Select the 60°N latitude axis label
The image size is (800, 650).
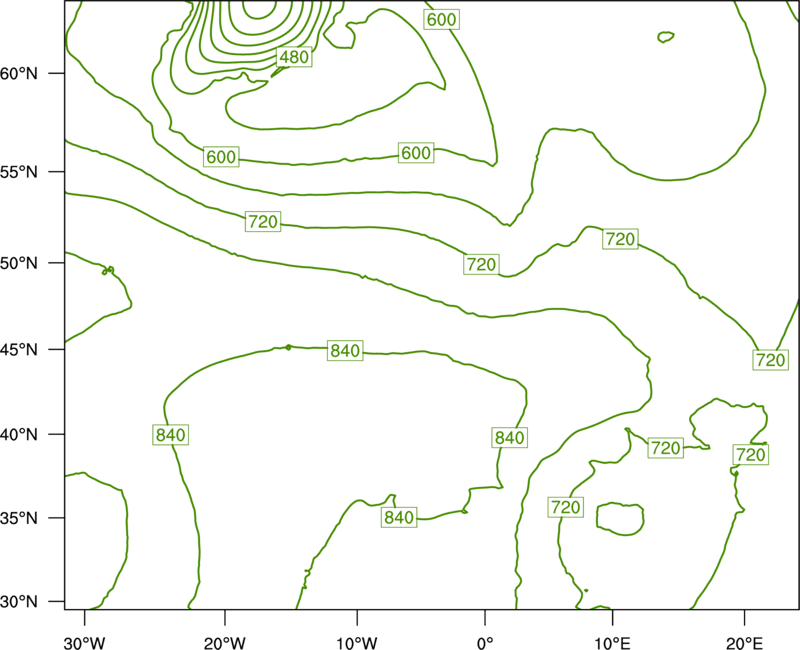point(19,74)
